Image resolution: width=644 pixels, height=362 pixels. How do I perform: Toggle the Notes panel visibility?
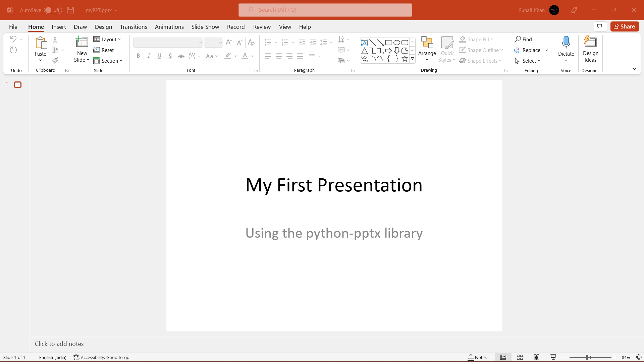coord(477,357)
